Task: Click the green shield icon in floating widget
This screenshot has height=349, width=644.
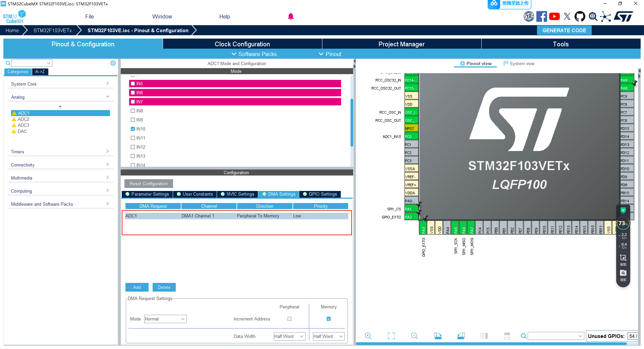Action: click(x=623, y=210)
